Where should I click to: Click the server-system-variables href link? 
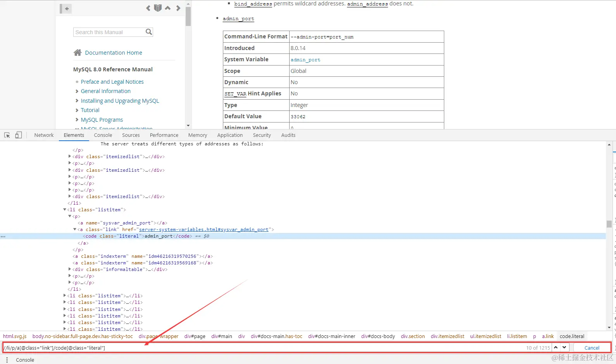click(x=204, y=229)
